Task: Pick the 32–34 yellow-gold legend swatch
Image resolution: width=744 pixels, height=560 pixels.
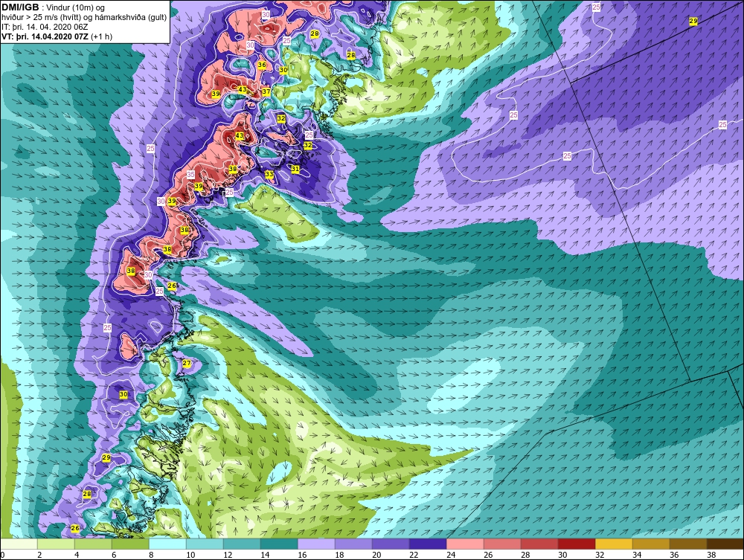Action: pos(614,544)
